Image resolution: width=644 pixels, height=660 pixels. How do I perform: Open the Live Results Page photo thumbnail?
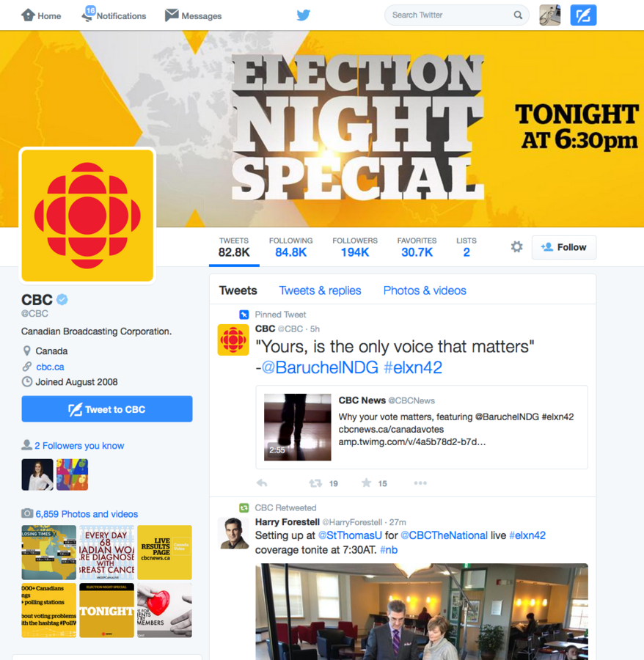[x=164, y=552]
